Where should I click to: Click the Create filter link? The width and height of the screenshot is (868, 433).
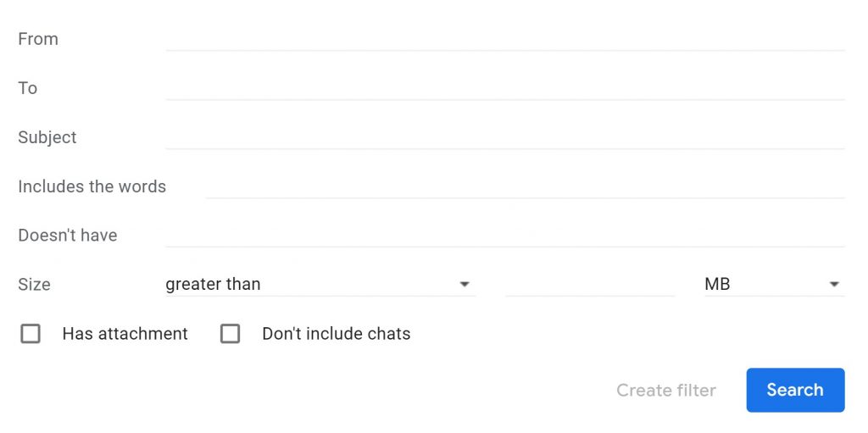666,391
